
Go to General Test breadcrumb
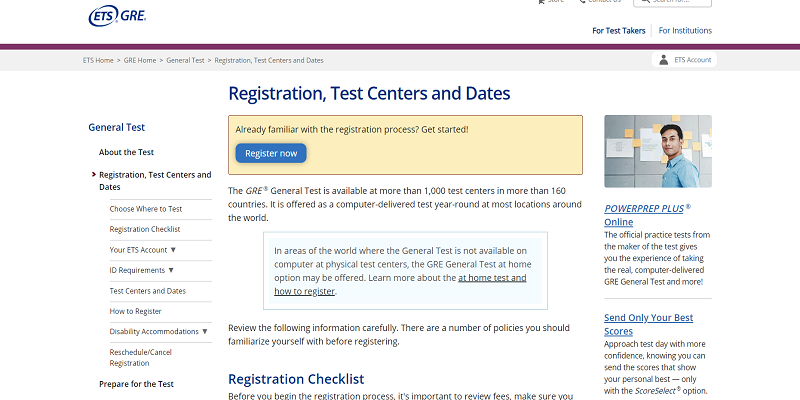[x=186, y=60]
